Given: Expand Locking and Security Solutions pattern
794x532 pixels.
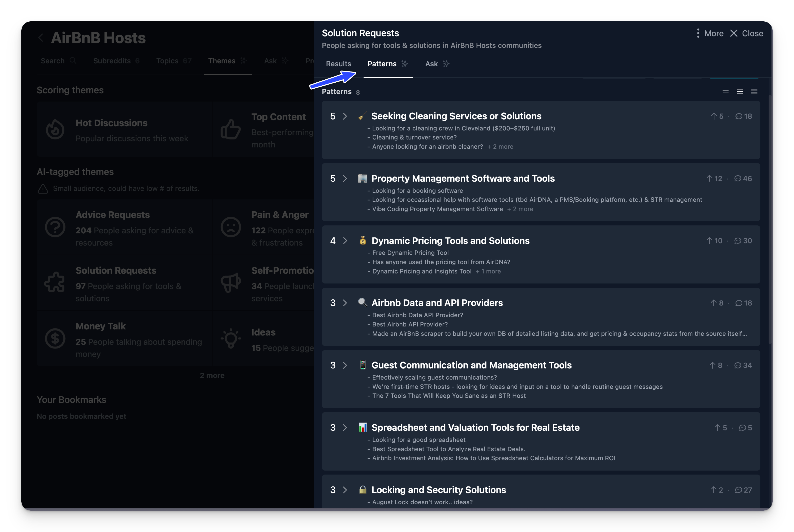Looking at the screenshot, I should tap(345, 490).
